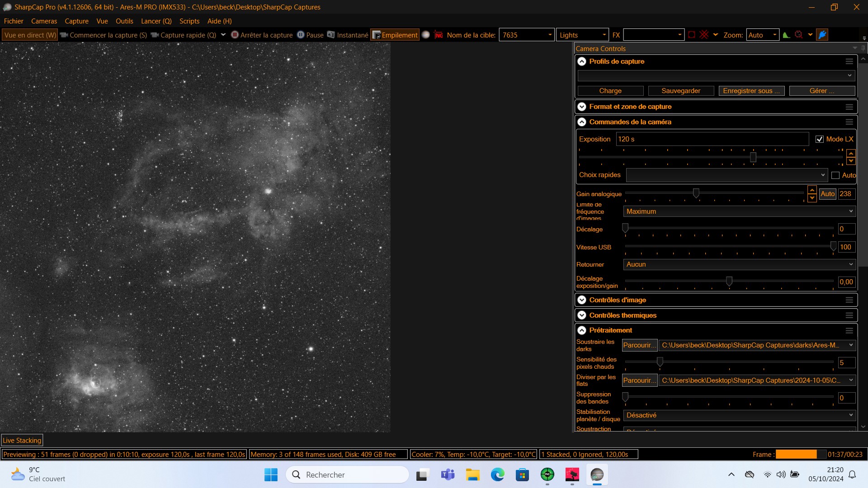868x488 pixels.
Task: Launch Microsoft Edge from the taskbar
Action: [498, 475]
